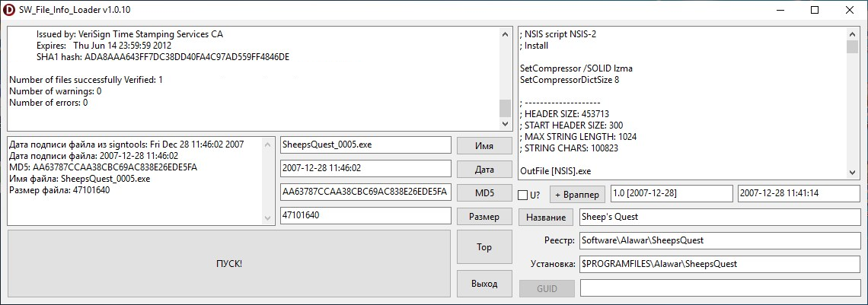Click the MD5 button
This screenshot has height=305, width=868.
[x=484, y=193]
